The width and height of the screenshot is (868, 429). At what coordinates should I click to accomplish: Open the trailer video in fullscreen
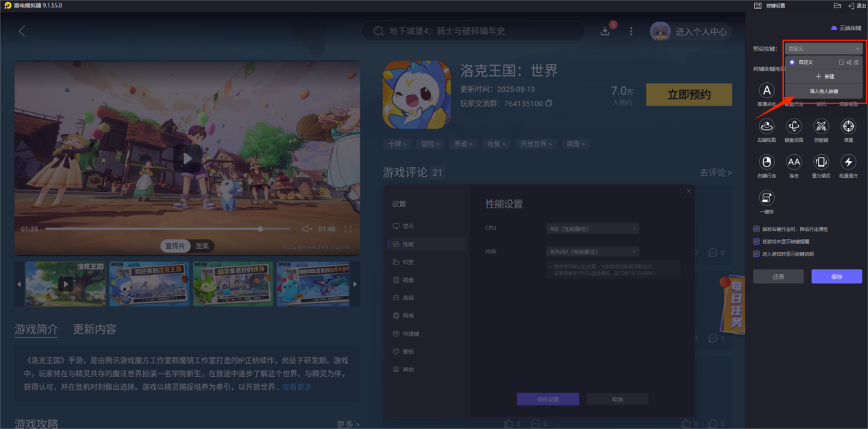(347, 229)
